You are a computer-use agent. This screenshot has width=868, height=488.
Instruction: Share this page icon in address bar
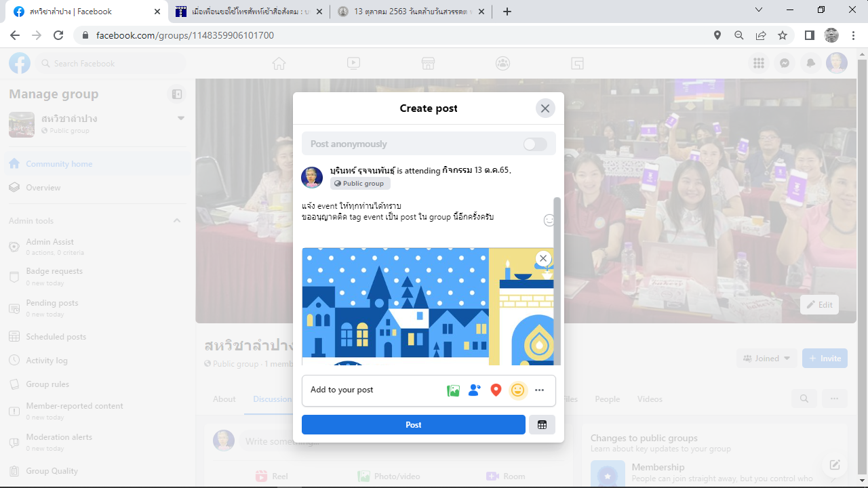click(x=761, y=35)
